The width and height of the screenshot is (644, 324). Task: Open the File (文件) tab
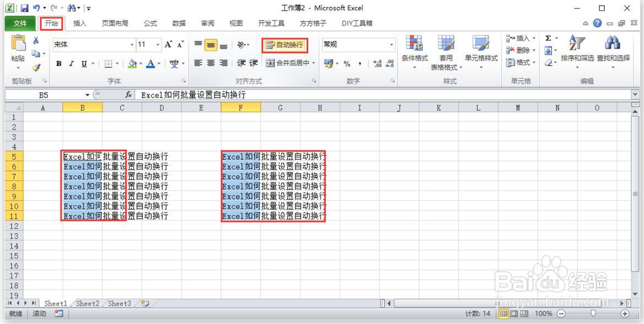[20, 23]
